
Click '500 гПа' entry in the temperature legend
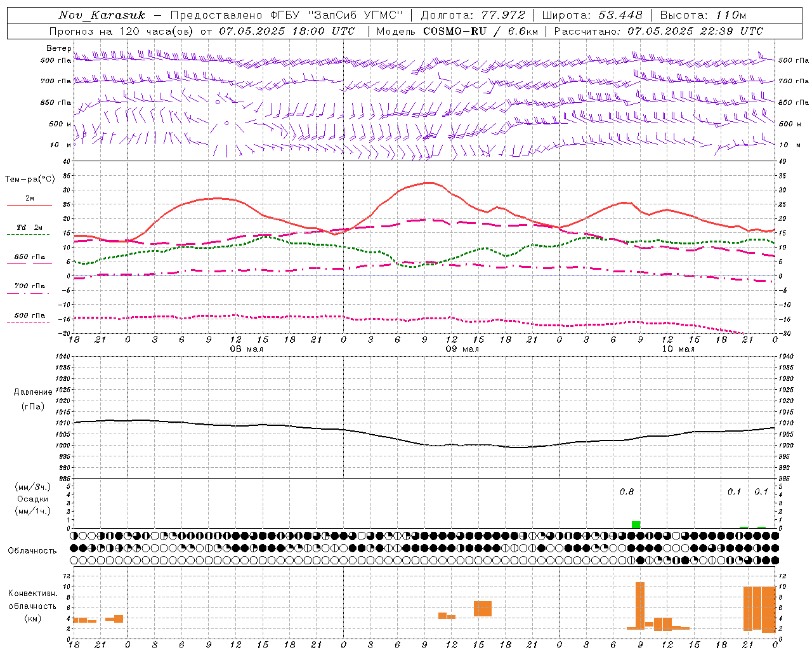pyautogui.click(x=30, y=315)
